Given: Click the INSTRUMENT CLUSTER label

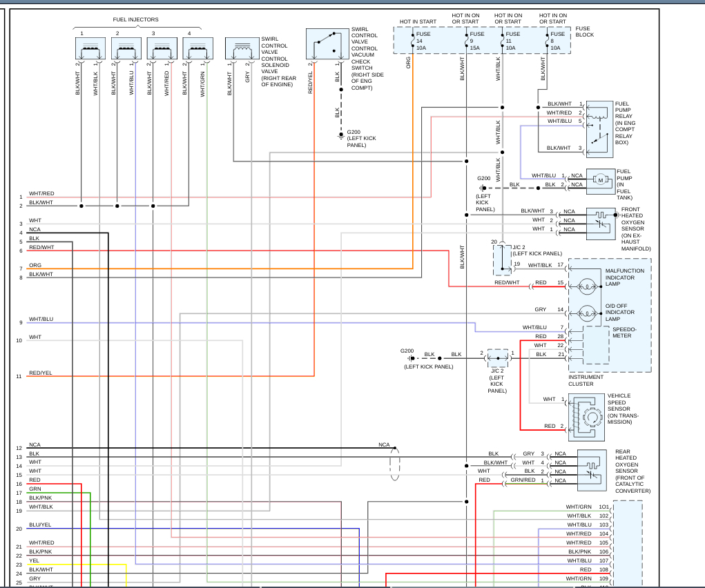Looking at the screenshot, I should [x=586, y=380].
